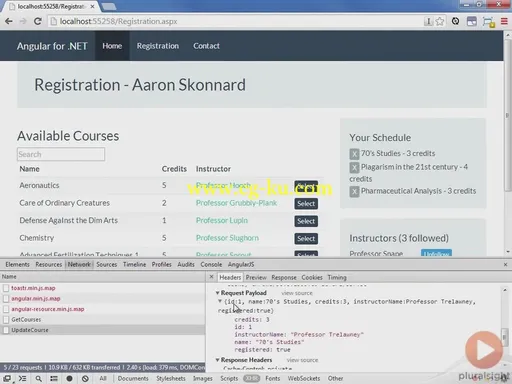Click the dock DevTools icon
Viewport: 512px width, 384px height.
tap(7, 378)
